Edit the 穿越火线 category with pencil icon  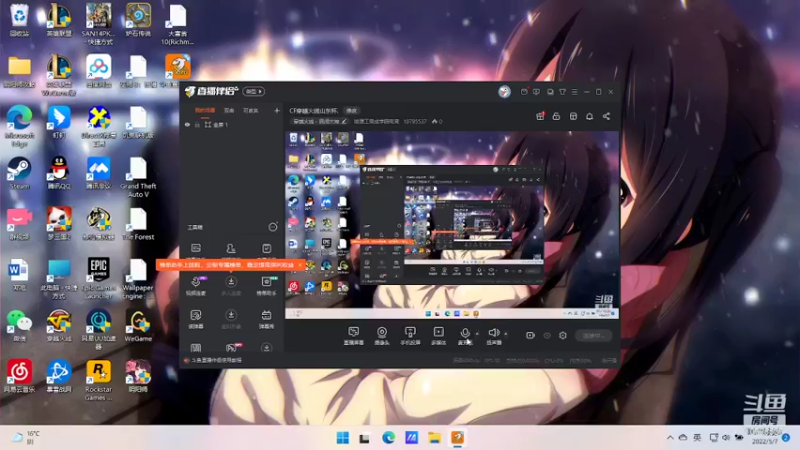tap(344, 121)
